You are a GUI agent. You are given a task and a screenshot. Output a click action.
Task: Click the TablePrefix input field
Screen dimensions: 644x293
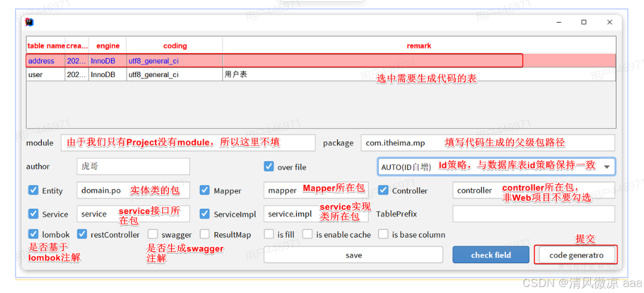coord(533,214)
